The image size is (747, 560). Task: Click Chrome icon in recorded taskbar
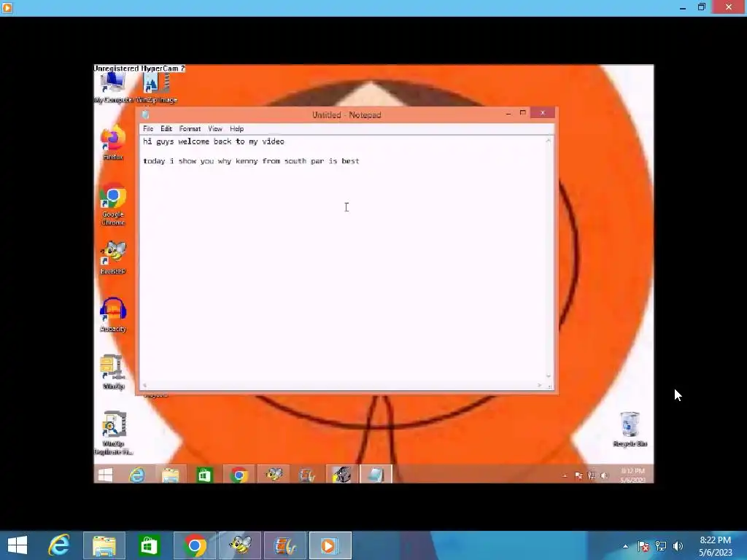click(x=239, y=475)
